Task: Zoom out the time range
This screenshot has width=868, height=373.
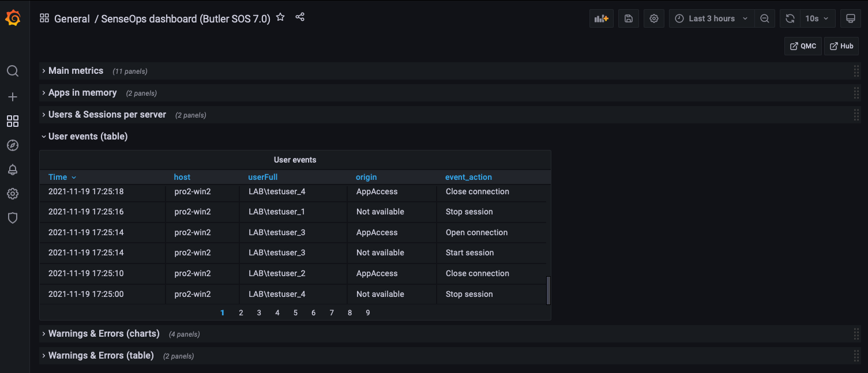Action: [x=765, y=18]
